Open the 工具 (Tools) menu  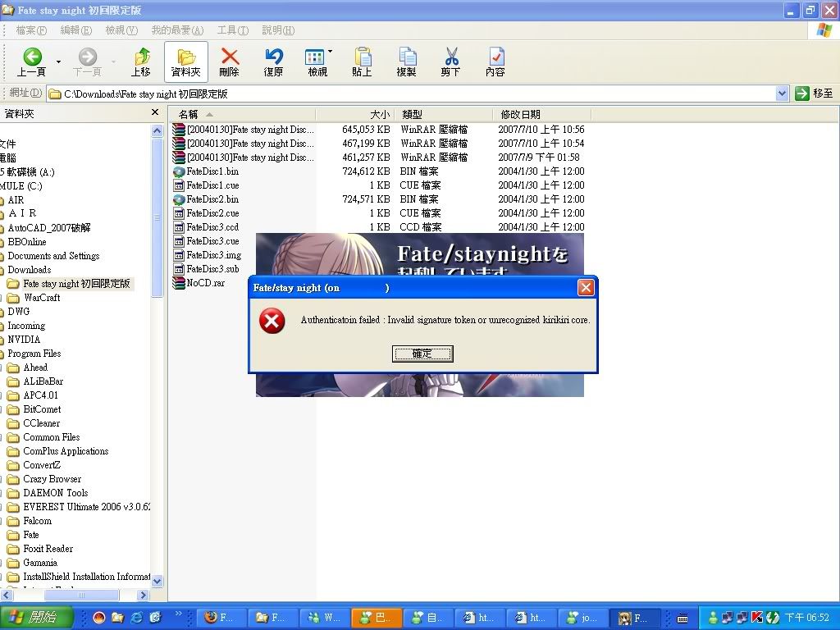tap(232, 30)
